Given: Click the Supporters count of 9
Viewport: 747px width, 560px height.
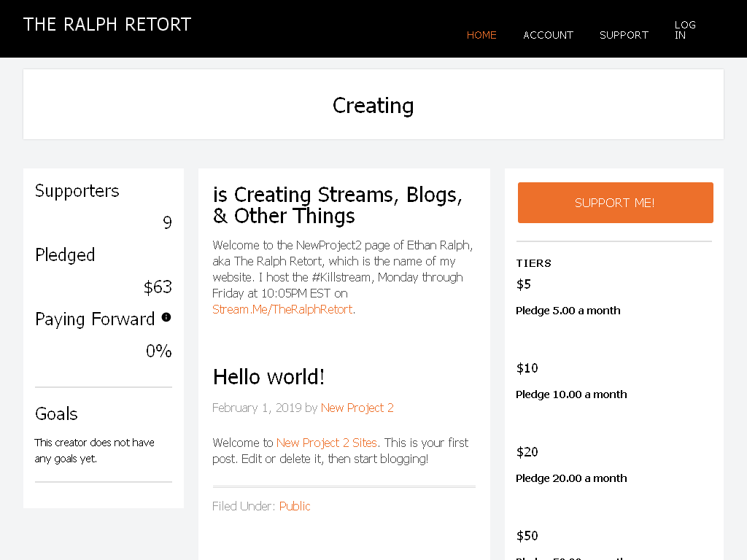Looking at the screenshot, I should 167,222.
